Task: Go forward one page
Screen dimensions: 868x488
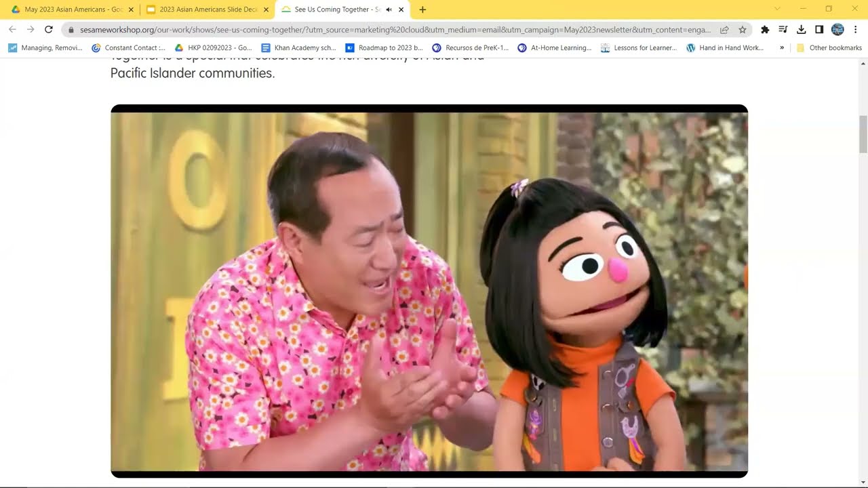Action: (x=31, y=30)
